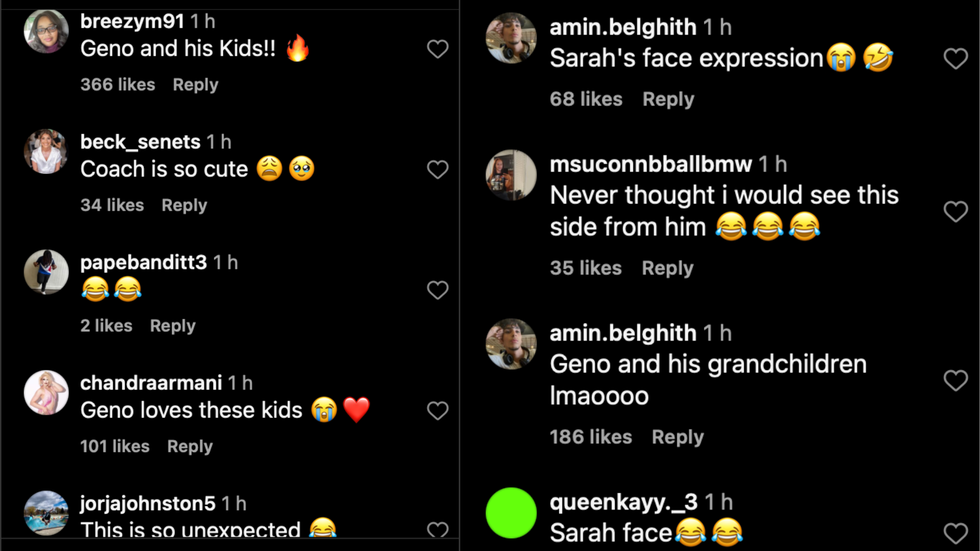This screenshot has height=551, width=980.
Task: View the 186 likes on grandchildren comment
Action: pyautogui.click(x=591, y=437)
